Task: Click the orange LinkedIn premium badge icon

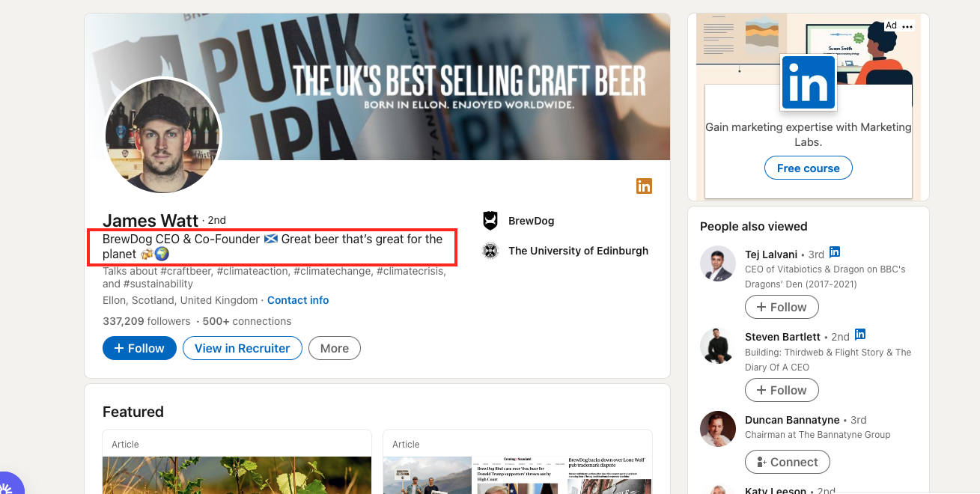Action: point(644,186)
